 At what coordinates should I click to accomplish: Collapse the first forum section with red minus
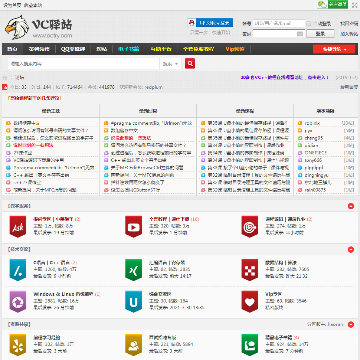[x=351, y=206]
